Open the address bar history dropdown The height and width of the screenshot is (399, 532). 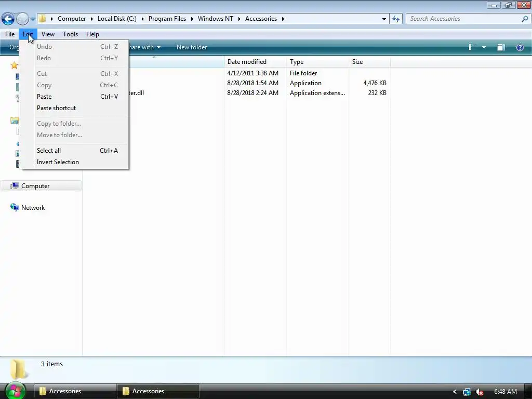(384, 19)
